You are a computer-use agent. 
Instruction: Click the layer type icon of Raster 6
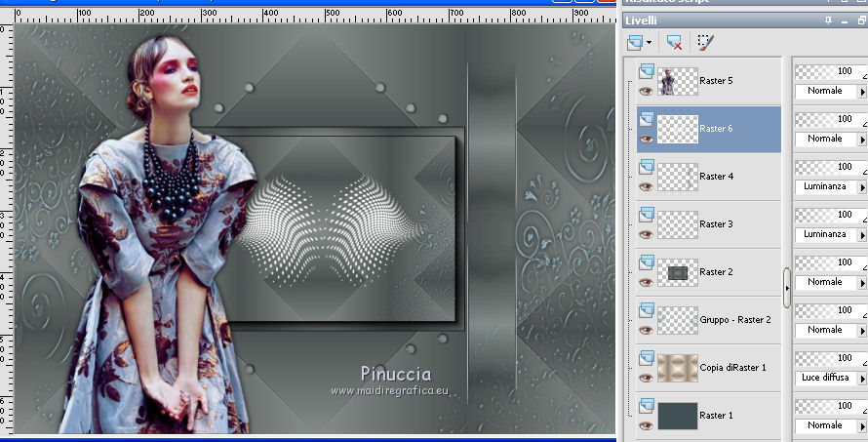(x=646, y=118)
